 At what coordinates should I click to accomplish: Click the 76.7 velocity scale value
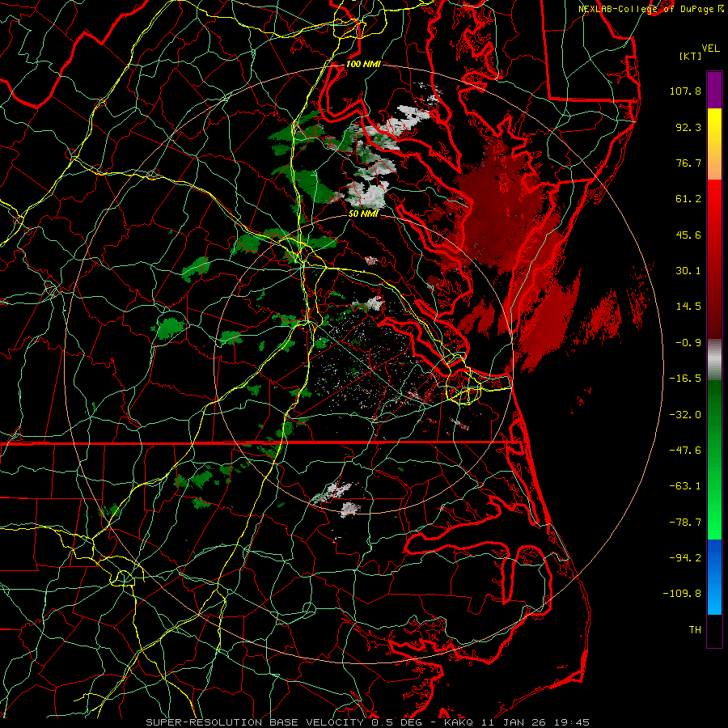[688, 163]
